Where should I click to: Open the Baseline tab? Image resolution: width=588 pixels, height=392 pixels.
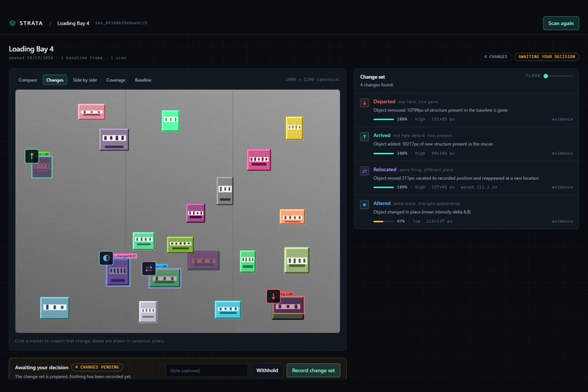pyautogui.click(x=143, y=80)
